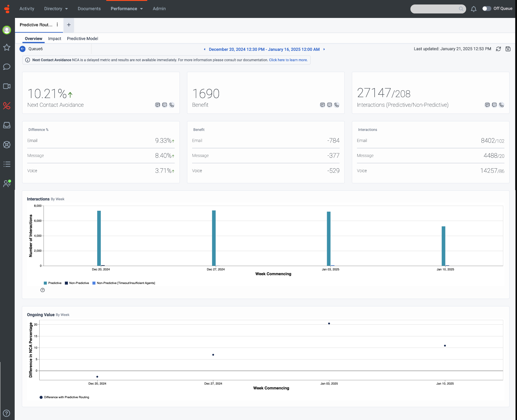Switch to the Predictive Model tab
The height and width of the screenshot is (420, 517).
click(82, 39)
